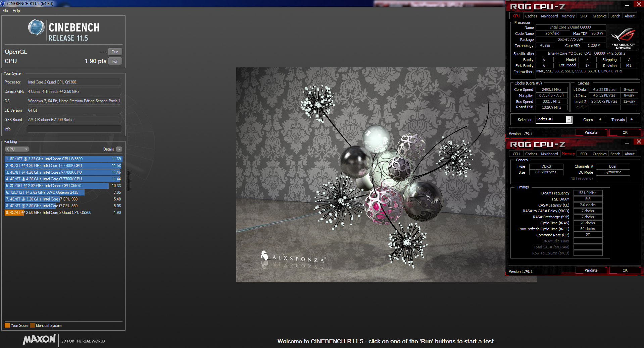Select the Core 2 Quad Q9300 ranking row
644x348 pixels.
pyautogui.click(x=63, y=213)
